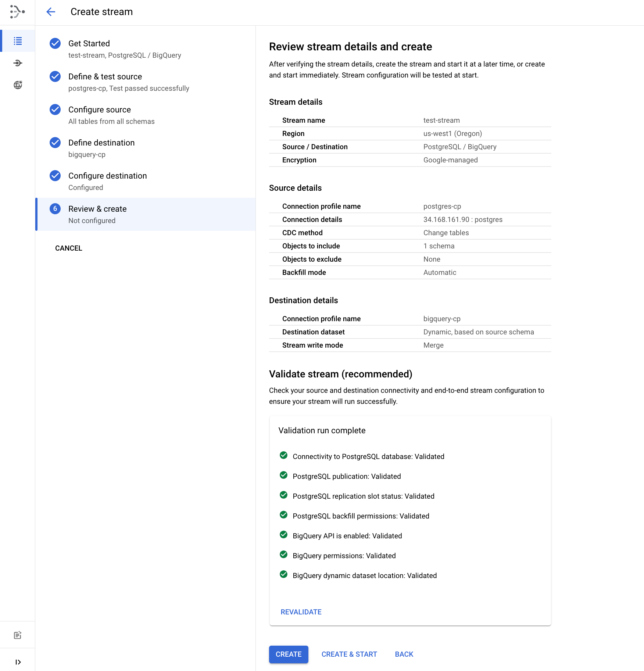The width and height of the screenshot is (644, 671).
Task: Click REVALIDATE to rerun stream validation
Action: click(301, 611)
